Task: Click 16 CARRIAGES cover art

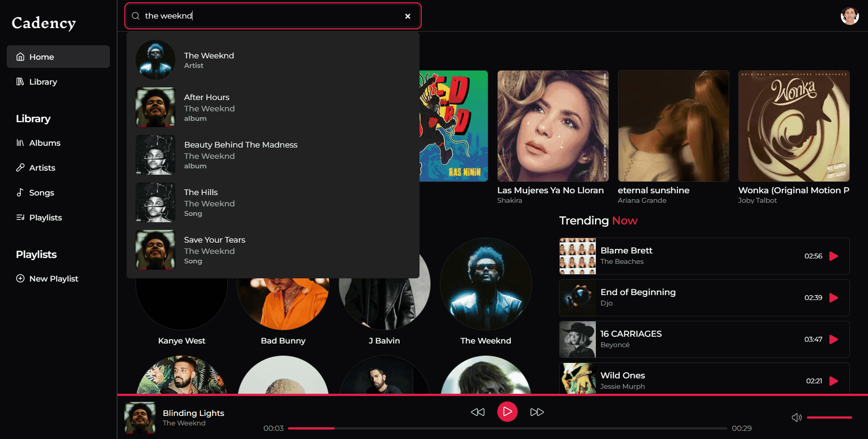Action: pyautogui.click(x=578, y=339)
